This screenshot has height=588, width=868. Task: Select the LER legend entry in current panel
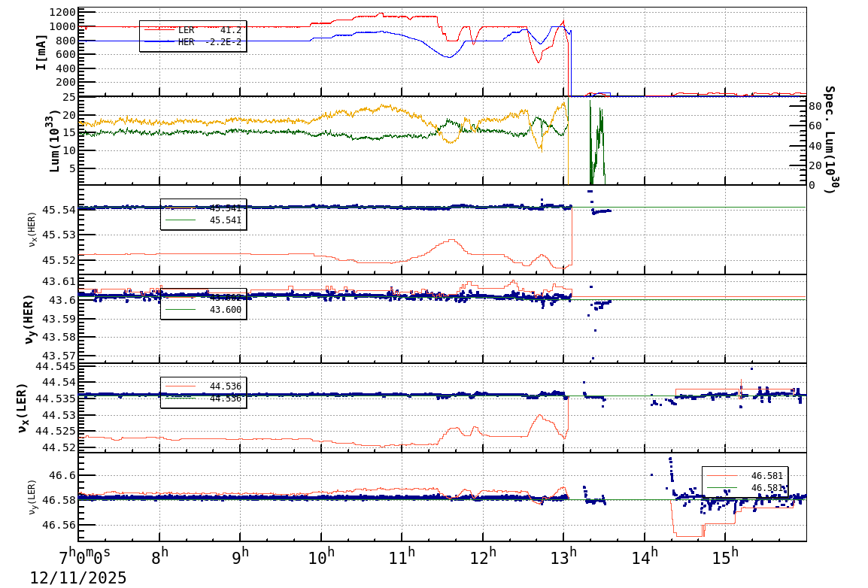point(184,31)
